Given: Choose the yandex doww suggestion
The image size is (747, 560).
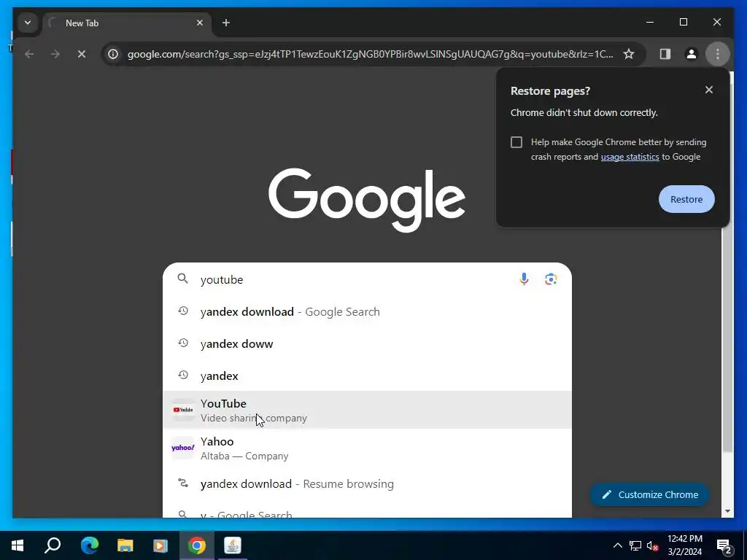Looking at the screenshot, I should 367,344.
